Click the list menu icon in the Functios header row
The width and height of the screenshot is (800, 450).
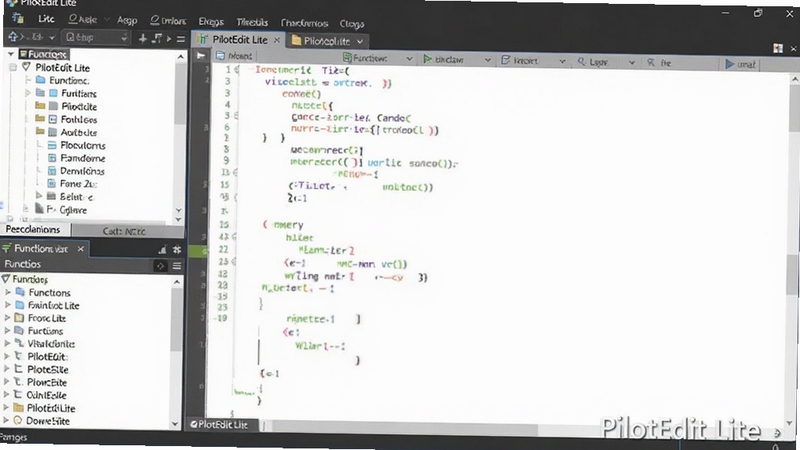pos(177,266)
